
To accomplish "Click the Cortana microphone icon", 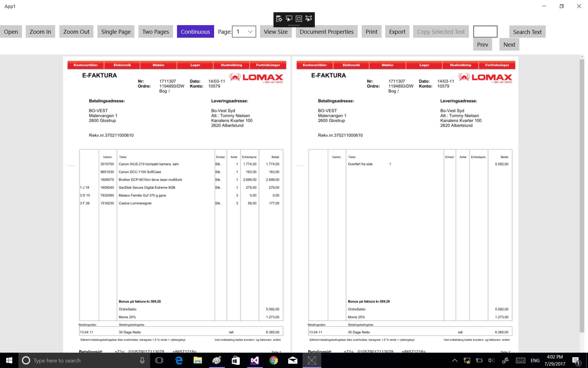I will (x=142, y=360).
